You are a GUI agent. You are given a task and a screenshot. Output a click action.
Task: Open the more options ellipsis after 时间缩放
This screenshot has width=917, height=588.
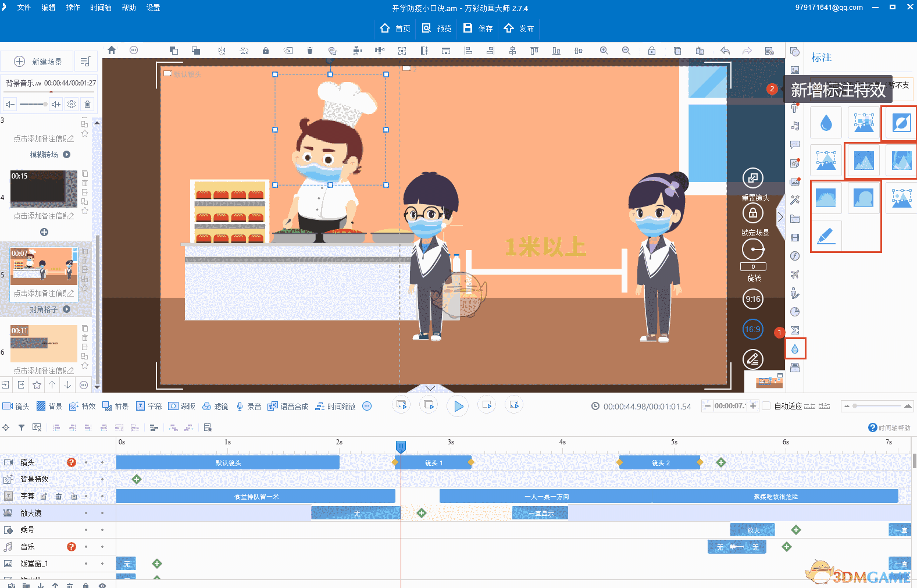pos(367,407)
